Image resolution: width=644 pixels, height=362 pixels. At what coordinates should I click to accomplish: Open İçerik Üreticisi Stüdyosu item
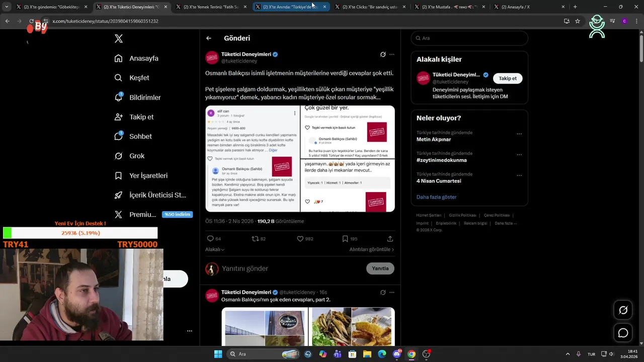pos(150,195)
